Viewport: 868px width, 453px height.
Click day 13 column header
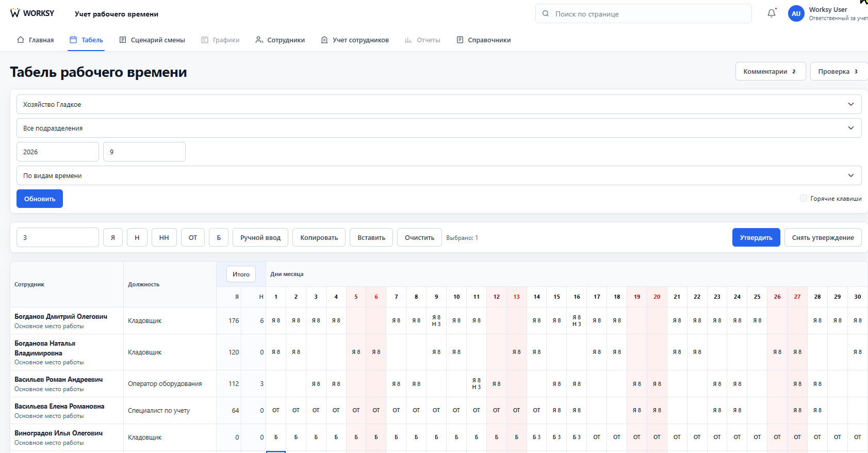point(516,297)
